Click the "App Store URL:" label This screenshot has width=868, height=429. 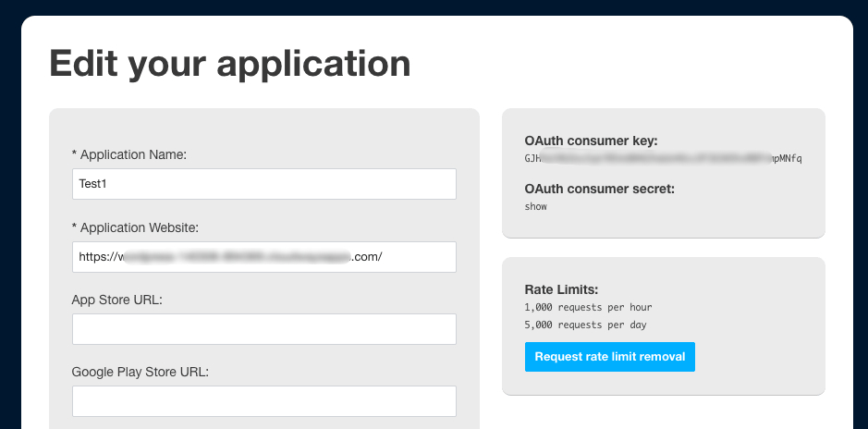pos(116,300)
